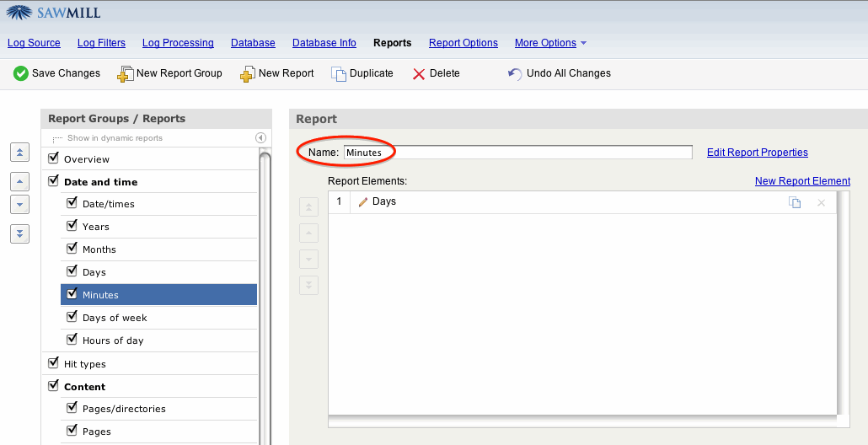Select the Date and time report group
Screen dimensions: 868x445
click(x=100, y=182)
